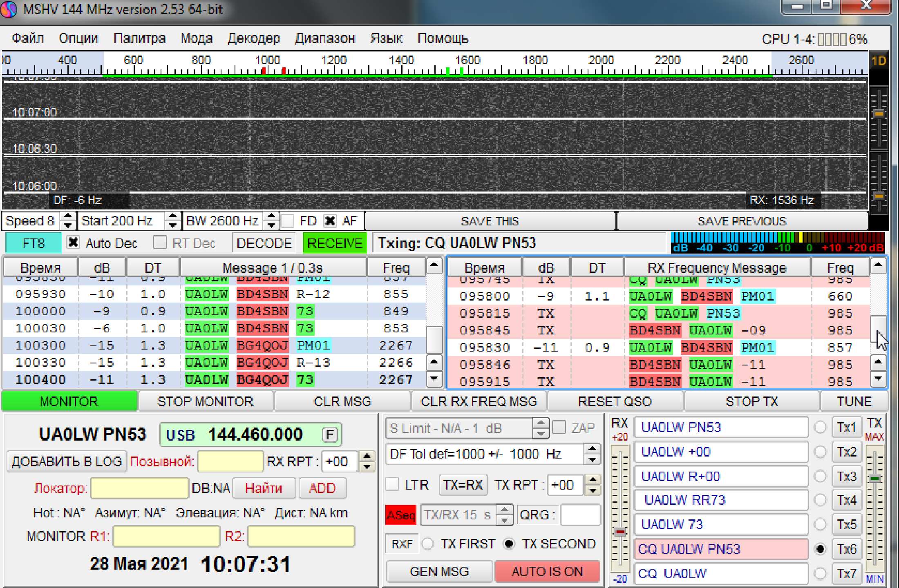Viewport: 899px width, 588px height.
Task: Increase the TX/RX 15 s spinner
Action: tap(505, 510)
